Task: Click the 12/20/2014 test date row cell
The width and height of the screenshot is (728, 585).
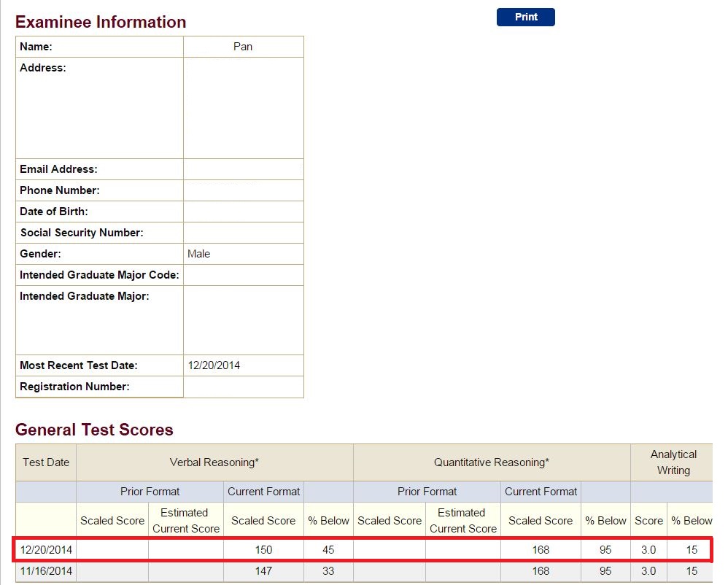Action: coord(46,550)
